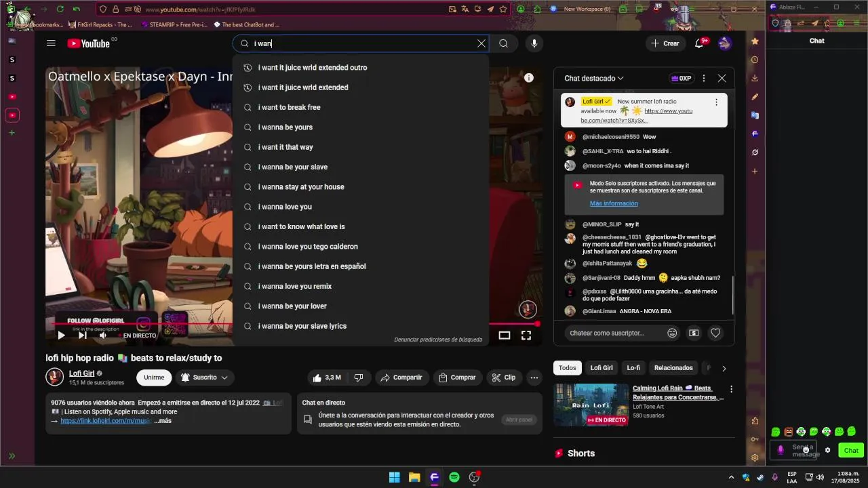Click the Crear button
This screenshot has width=868, height=488.
665,43
